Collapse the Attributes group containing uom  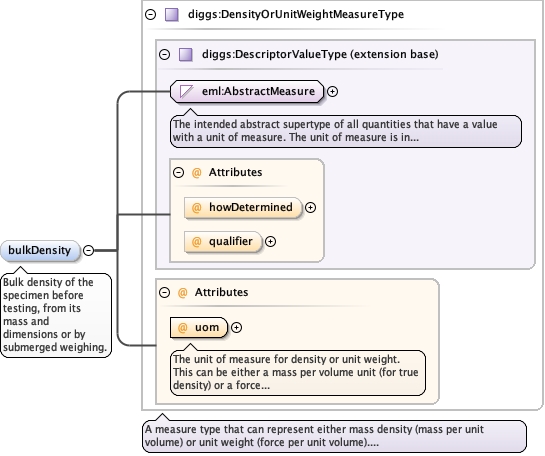[x=164, y=292]
